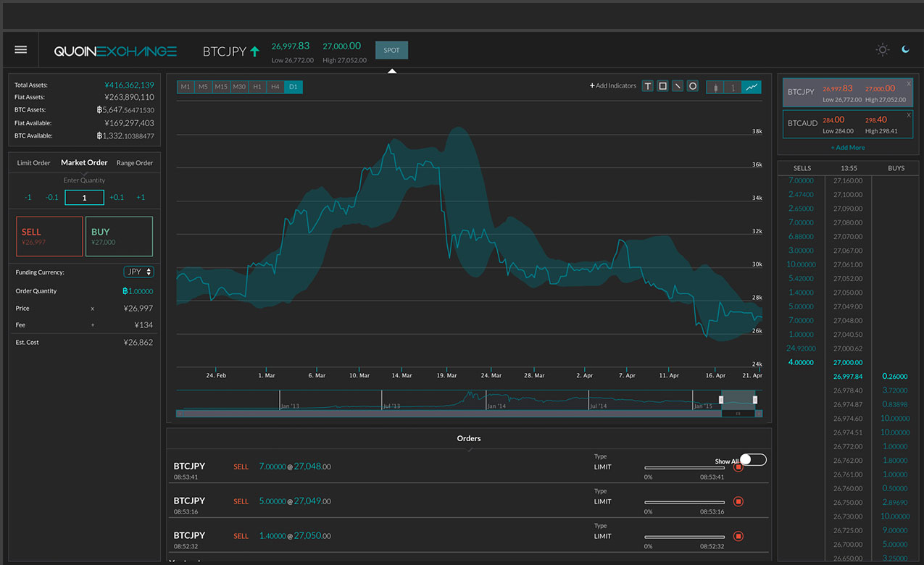Viewport: 924px width, 565px height.
Task: Open the hamburger menu
Action: 21,50
